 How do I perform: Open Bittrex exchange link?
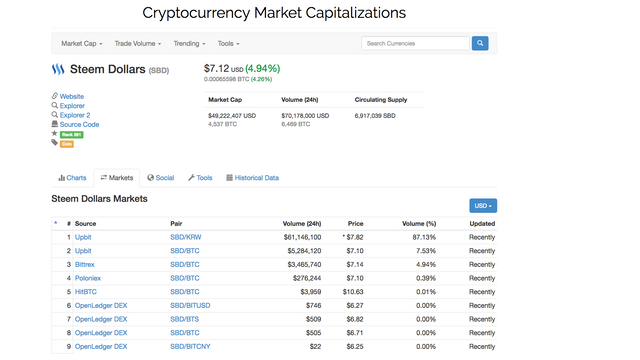pyautogui.click(x=84, y=264)
